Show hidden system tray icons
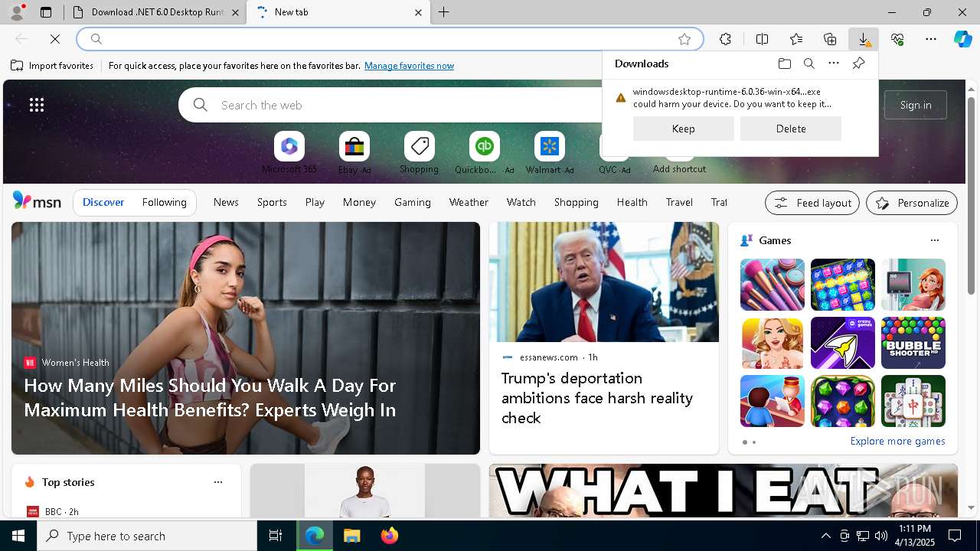980x551 pixels. pyautogui.click(x=825, y=536)
